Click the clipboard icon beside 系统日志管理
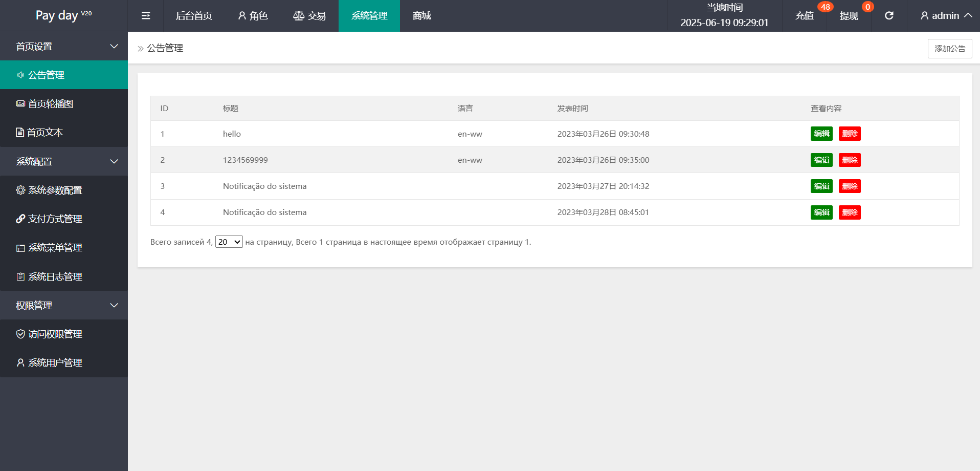Screen dimensions: 980x471 [20, 276]
